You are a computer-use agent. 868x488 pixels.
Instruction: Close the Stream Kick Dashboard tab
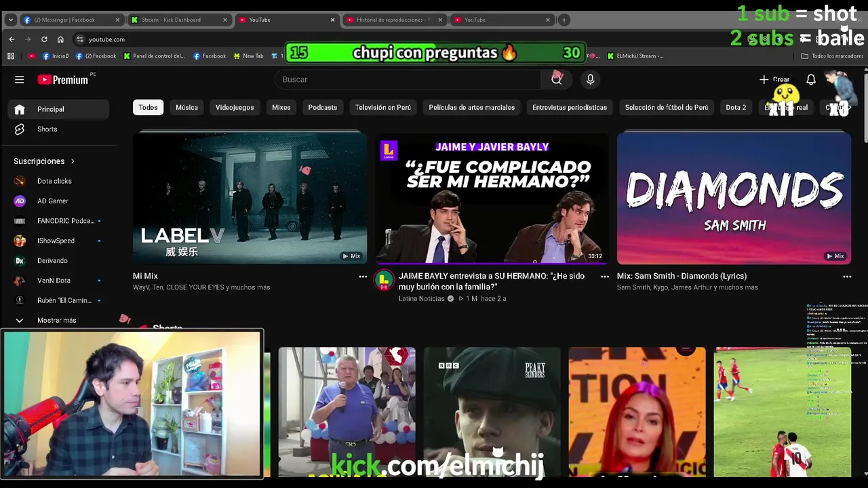click(x=225, y=20)
